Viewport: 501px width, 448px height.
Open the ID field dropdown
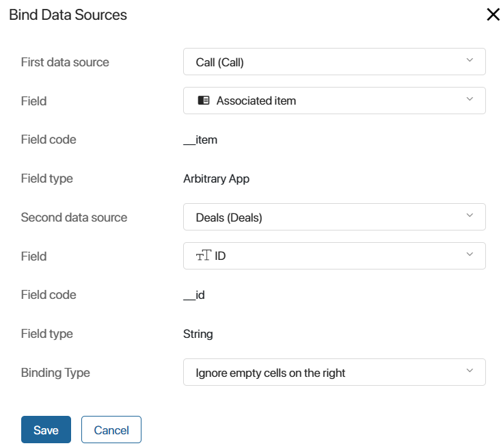pos(334,256)
